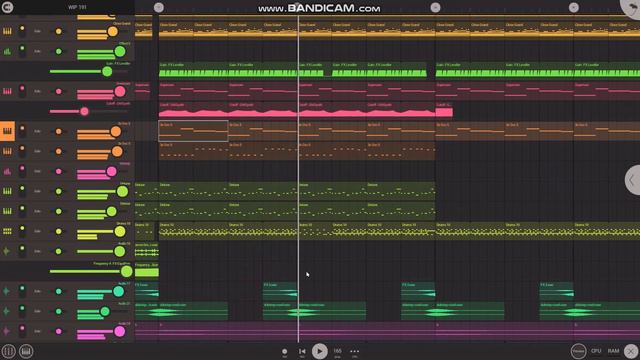640x360 pixels.
Task: Set the green Gain FX Leveller automation slider
Action: point(107,71)
